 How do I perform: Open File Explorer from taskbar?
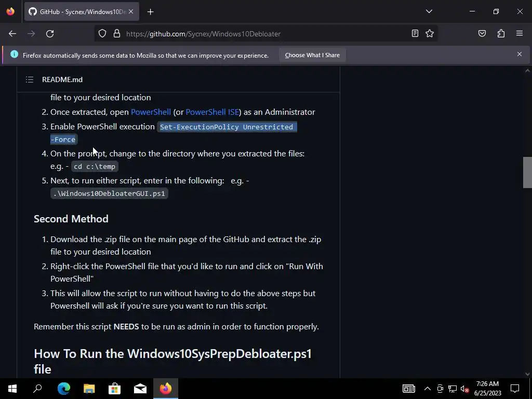(x=89, y=389)
